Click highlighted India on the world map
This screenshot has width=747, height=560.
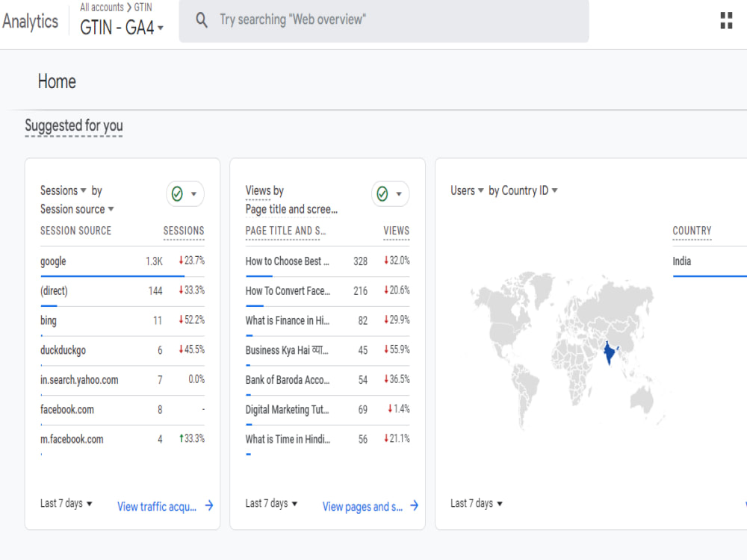point(611,352)
